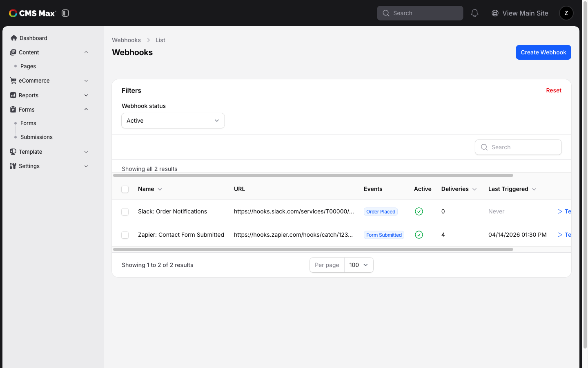This screenshot has height=368, width=588.
Task: Open the notifications bell
Action: coord(474,13)
